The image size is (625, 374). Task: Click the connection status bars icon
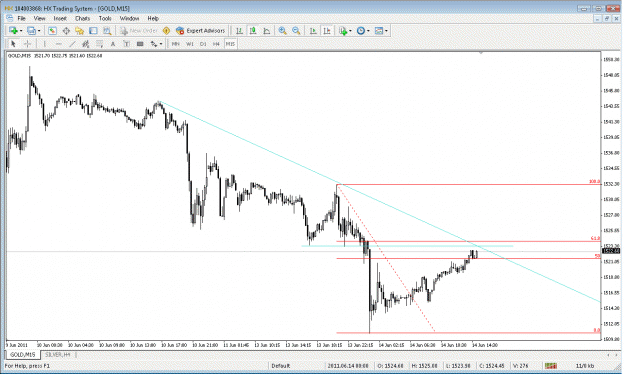(551, 366)
